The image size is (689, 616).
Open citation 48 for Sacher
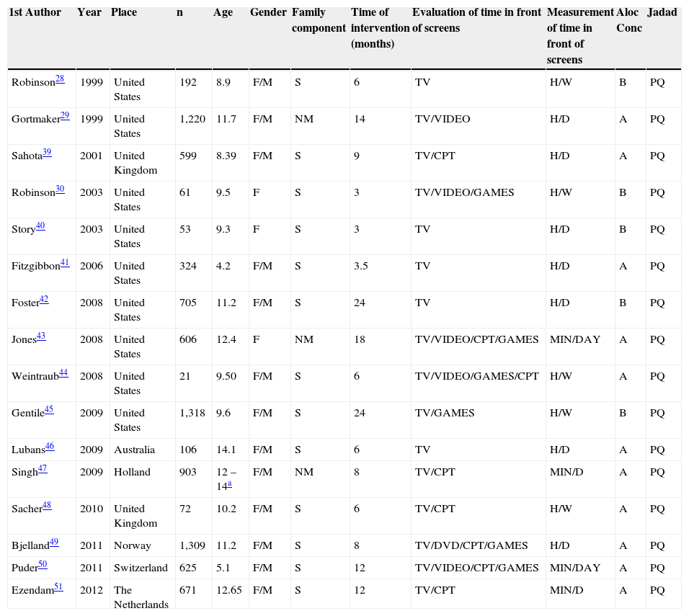click(x=47, y=506)
